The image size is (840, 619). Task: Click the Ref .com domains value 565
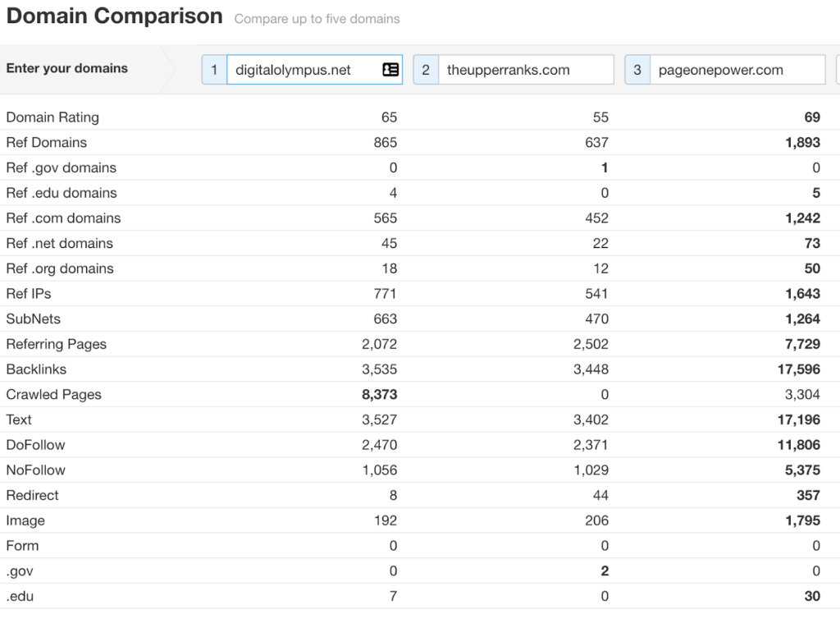pos(386,218)
